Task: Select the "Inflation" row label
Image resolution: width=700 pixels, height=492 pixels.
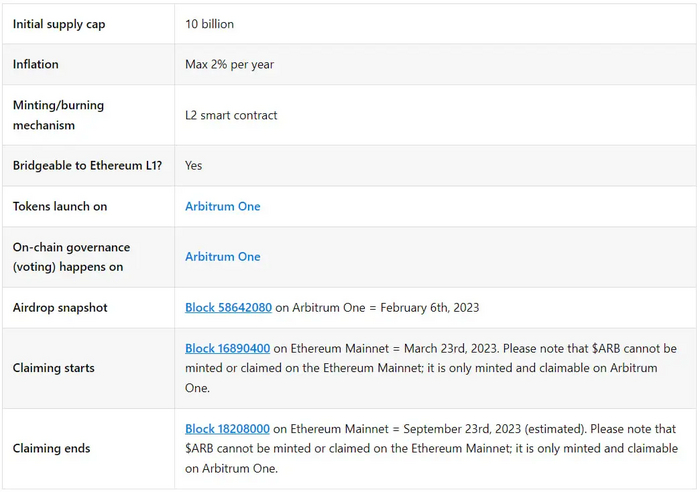Action: point(36,65)
